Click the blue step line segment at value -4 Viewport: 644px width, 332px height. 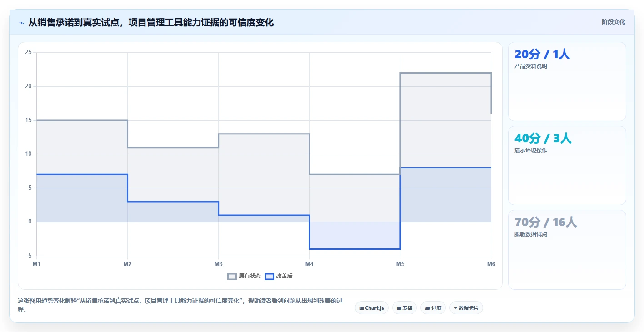[x=354, y=249]
